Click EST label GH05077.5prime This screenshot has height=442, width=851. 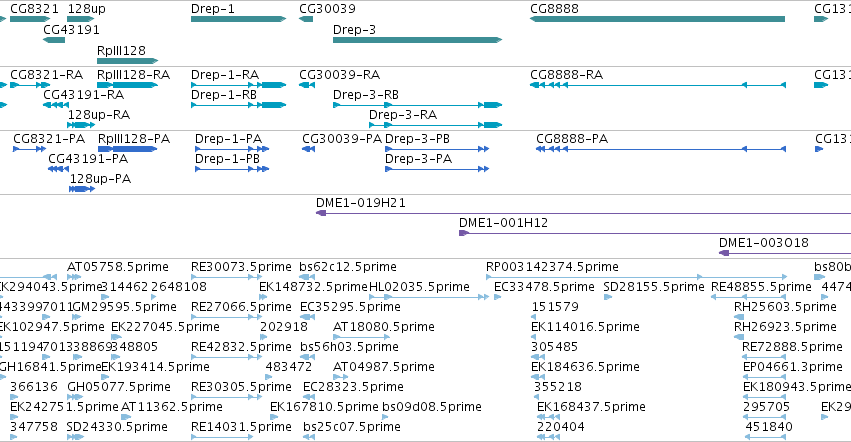tap(119, 387)
